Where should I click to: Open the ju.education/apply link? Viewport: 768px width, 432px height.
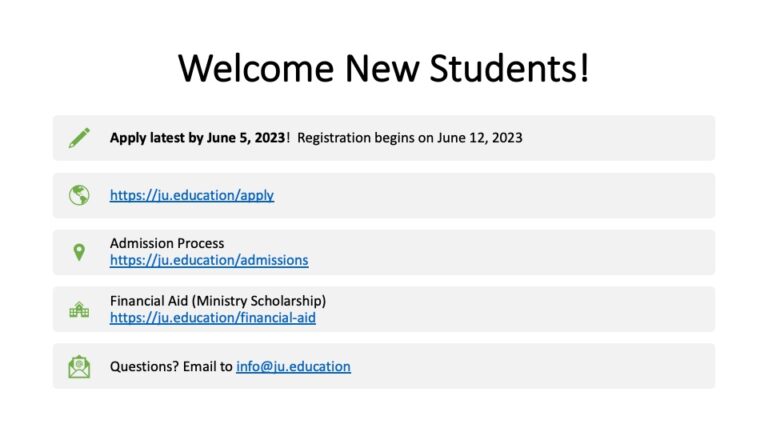(x=192, y=196)
